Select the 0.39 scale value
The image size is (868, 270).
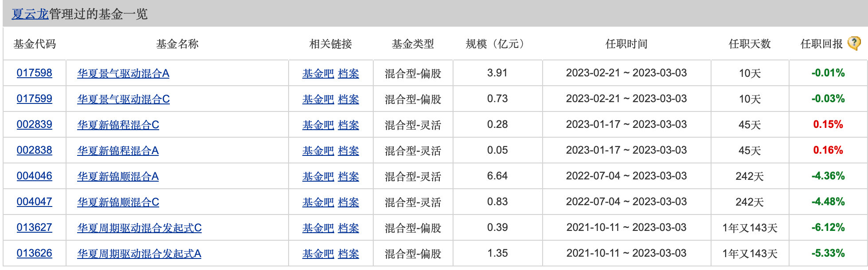click(x=497, y=227)
